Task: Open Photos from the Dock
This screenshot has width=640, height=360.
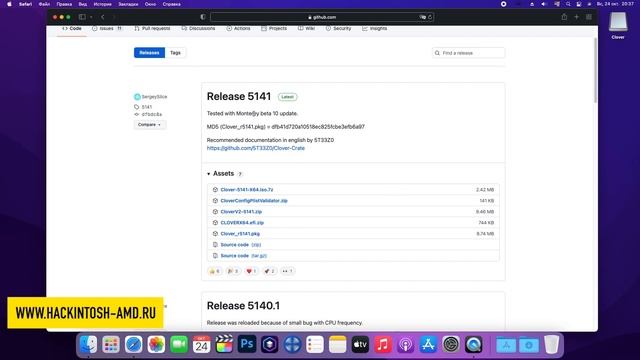Action: point(156,344)
